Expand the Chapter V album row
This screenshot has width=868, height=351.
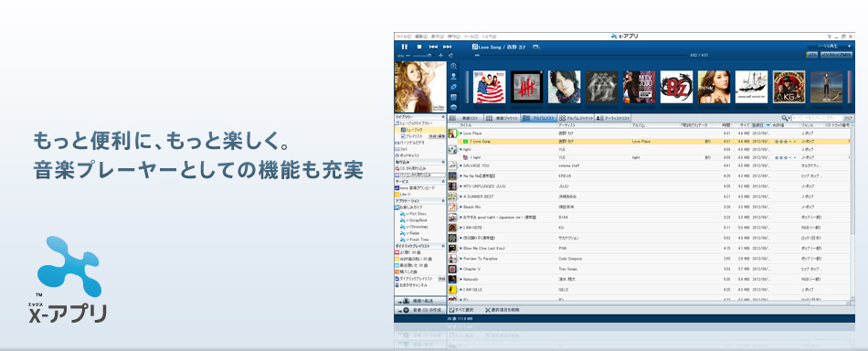click(x=460, y=269)
